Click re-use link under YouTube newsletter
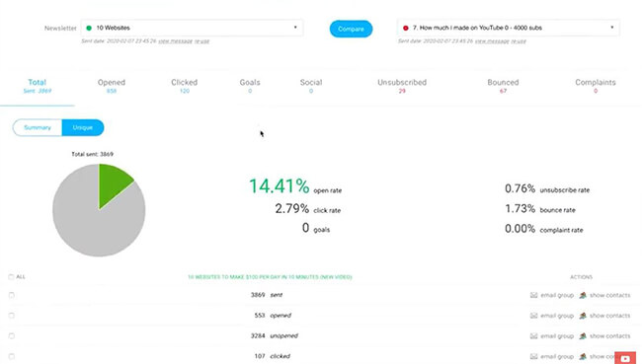This screenshot has height=364, width=642. [519, 41]
